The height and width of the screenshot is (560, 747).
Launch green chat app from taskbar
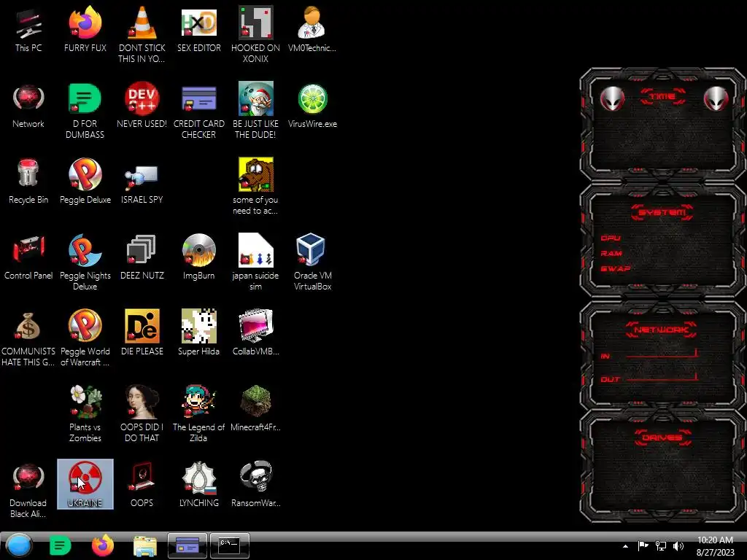pos(60,545)
